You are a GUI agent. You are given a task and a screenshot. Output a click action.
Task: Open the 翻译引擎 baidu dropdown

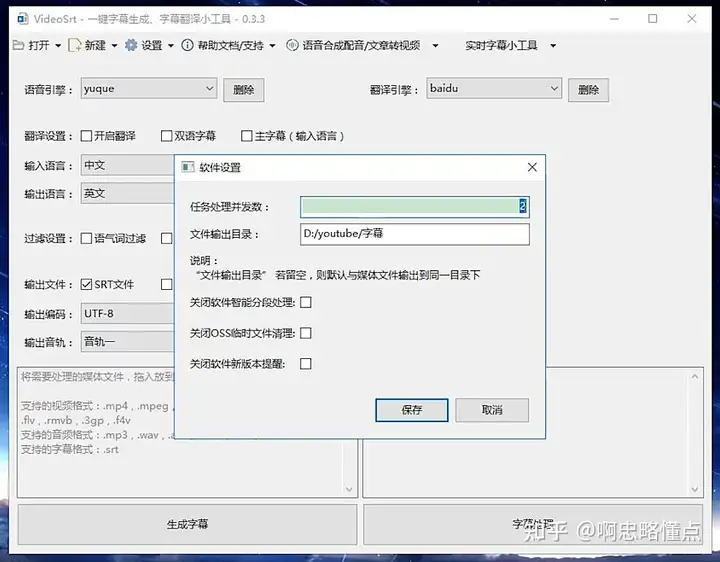494,88
